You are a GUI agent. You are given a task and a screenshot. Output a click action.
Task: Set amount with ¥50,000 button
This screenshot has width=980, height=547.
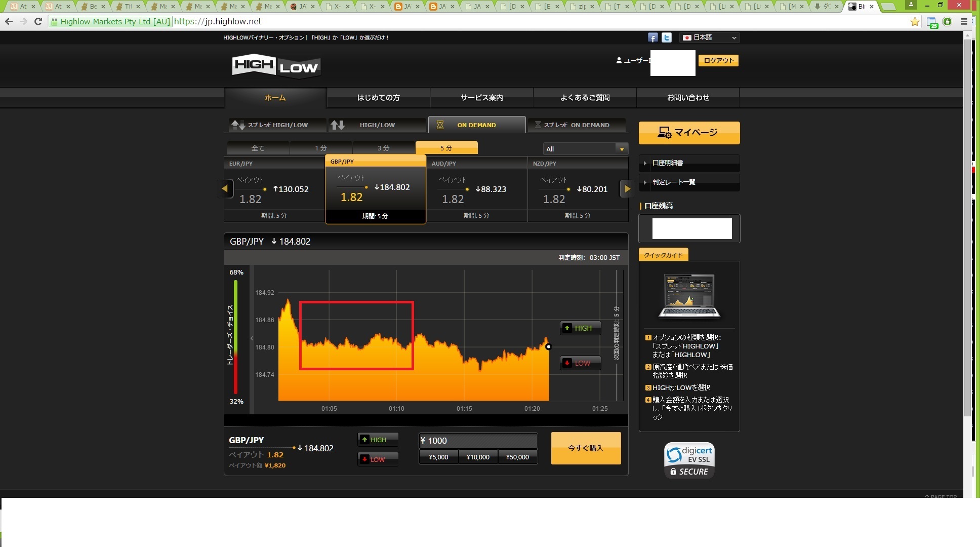click(517, 457)
